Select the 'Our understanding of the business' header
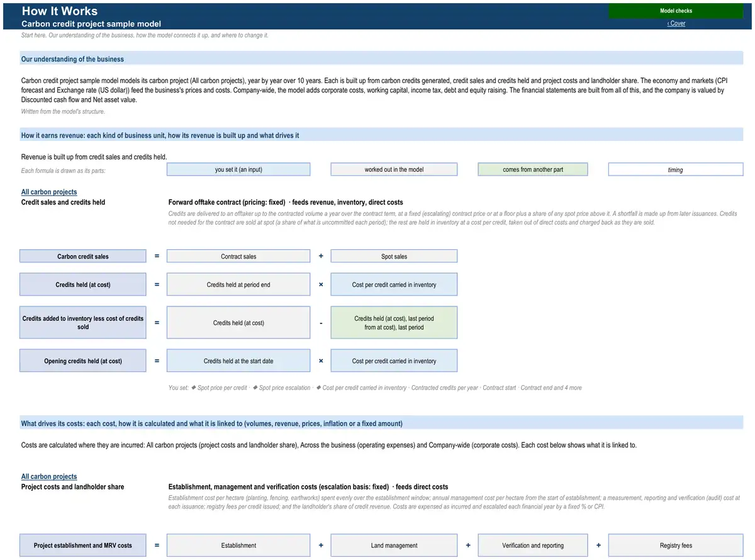755x560 pixels. [x=381, y=59]
